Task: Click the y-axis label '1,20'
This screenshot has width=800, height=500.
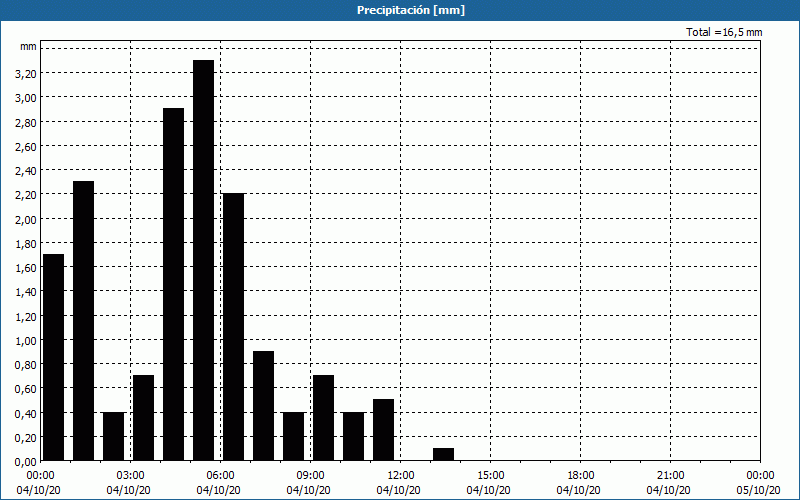Action: (x=26, y=317)
